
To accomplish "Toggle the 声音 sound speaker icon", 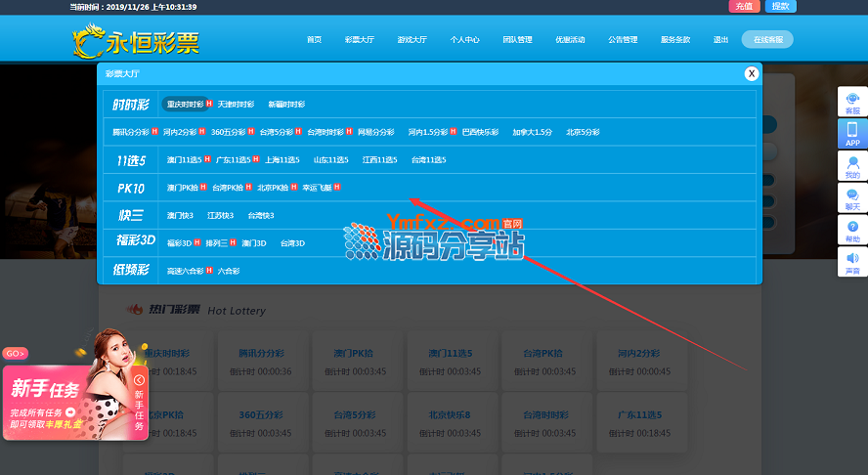I will (x=852, y=262).
